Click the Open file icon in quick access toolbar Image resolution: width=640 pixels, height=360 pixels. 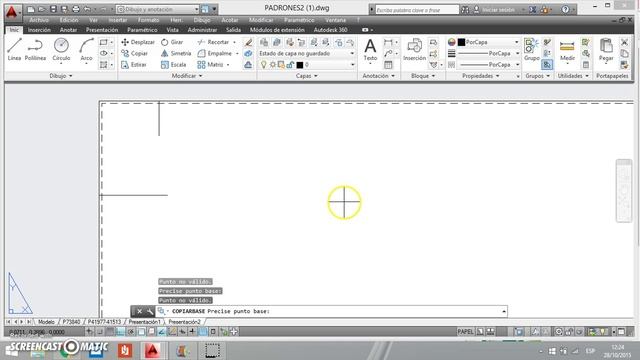(42, 9)
